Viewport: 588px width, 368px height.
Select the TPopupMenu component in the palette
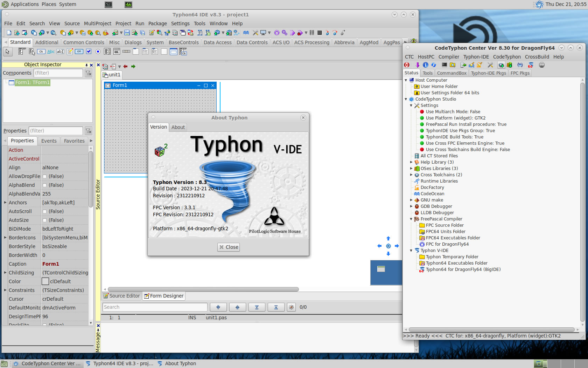point(32,52)
